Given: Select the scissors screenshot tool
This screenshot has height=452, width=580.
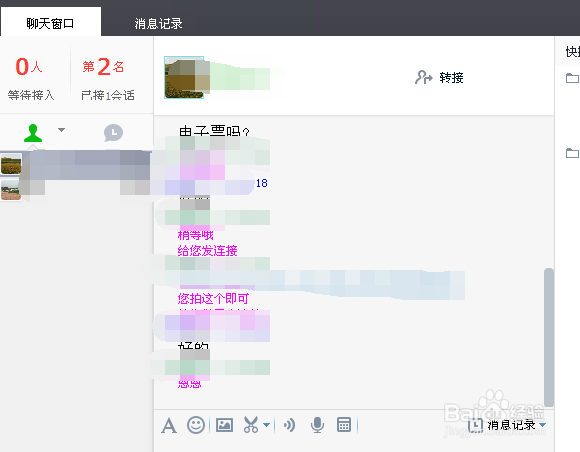Looking at the screenshot, I should (251, 425).
